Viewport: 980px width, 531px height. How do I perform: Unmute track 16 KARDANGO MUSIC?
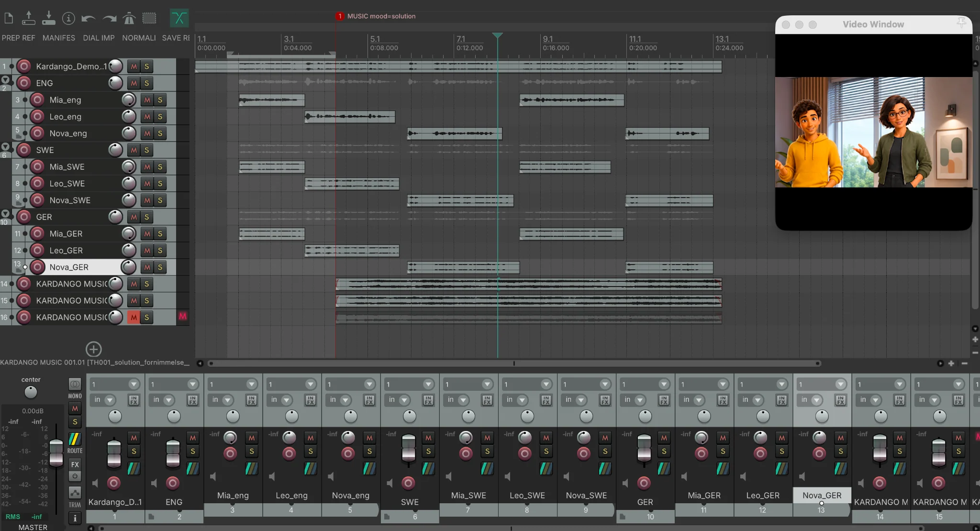point(134,318)
